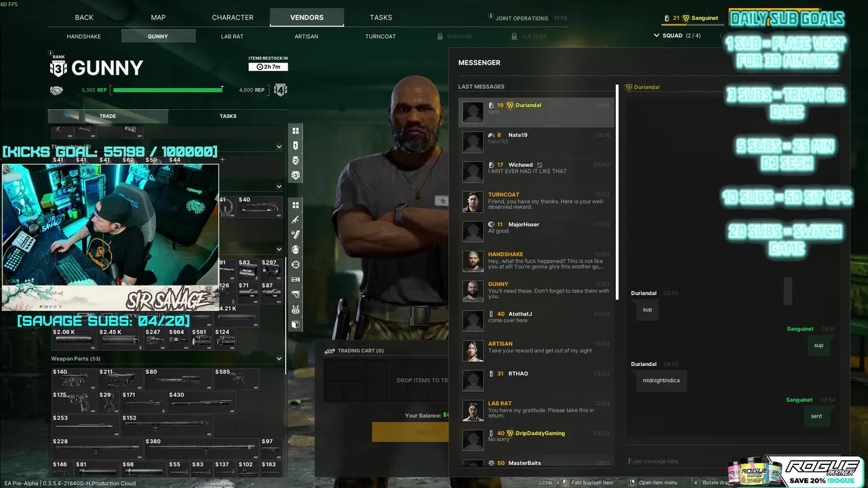Select the TRADE sub-tab
The height and width of the screenshot is (488, 868).
tap(108, 116)
